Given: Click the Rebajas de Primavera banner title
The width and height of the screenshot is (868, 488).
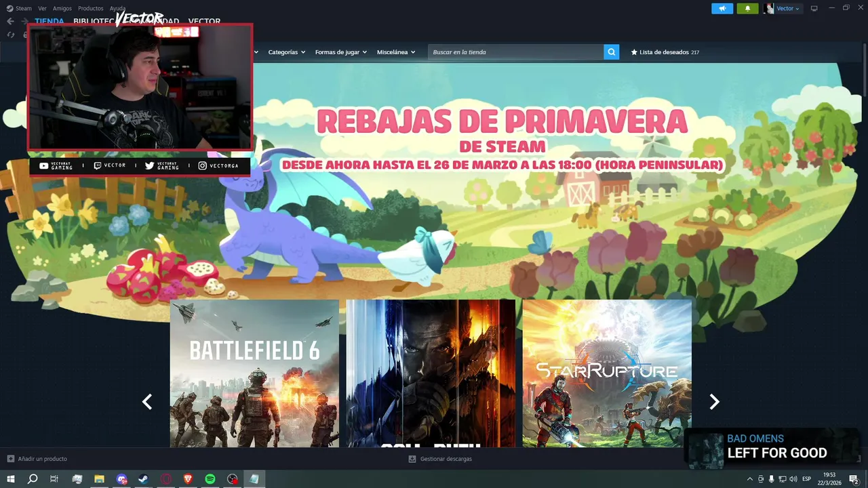Looking at the screenshot, I should pyautogui.click(x=502, y=121).
